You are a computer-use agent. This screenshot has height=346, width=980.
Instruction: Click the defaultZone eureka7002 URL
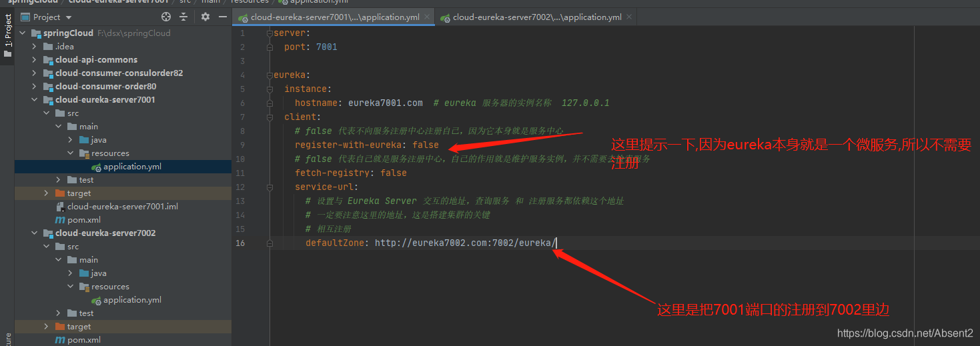click(464, 243)
